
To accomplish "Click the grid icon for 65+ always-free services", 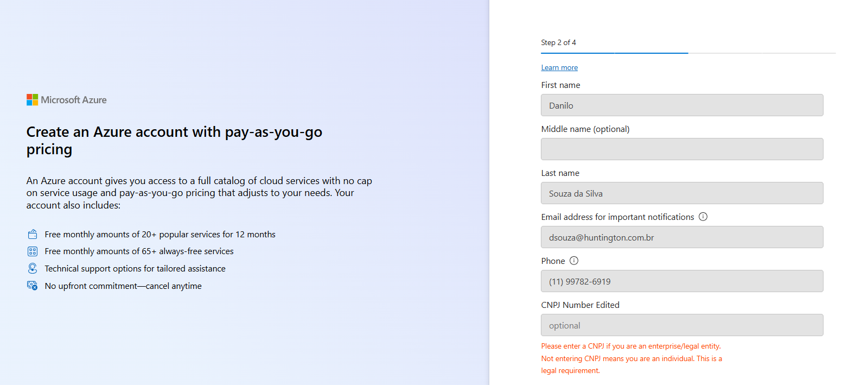I will pyautogui.click(x=33, y=251).
